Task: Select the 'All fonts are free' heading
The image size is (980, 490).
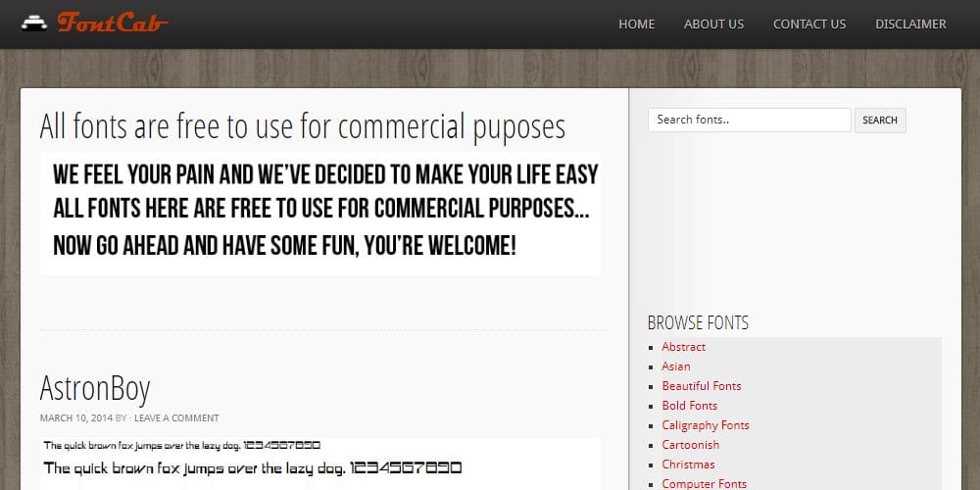Action: pos(303,126)
